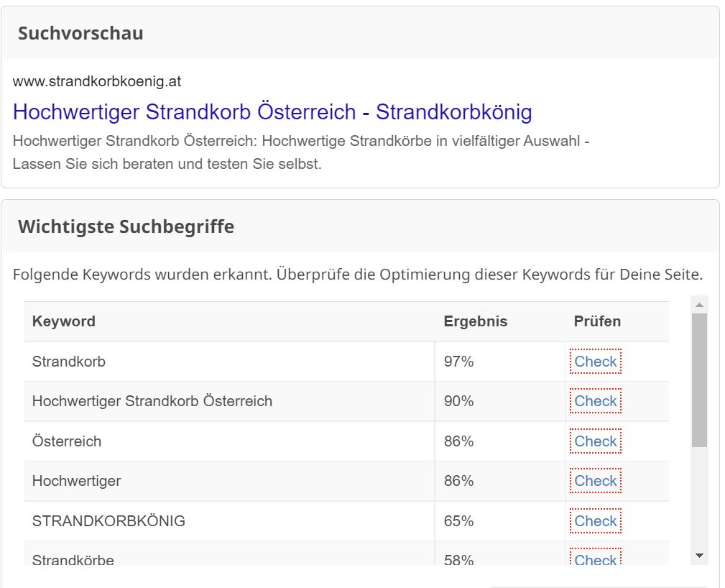Click the Wichtigste Suchbegriffe panel heading
The height and width of the screenshot is (588, 725).
coord(126,226)
